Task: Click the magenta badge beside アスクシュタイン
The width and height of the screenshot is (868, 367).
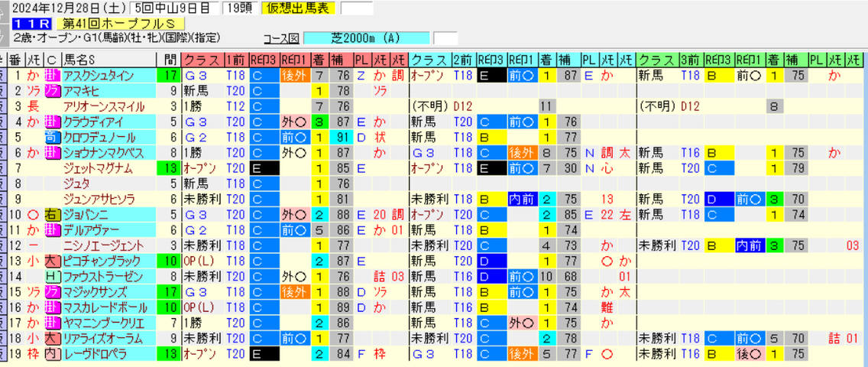Action: (x=53, y=75)
